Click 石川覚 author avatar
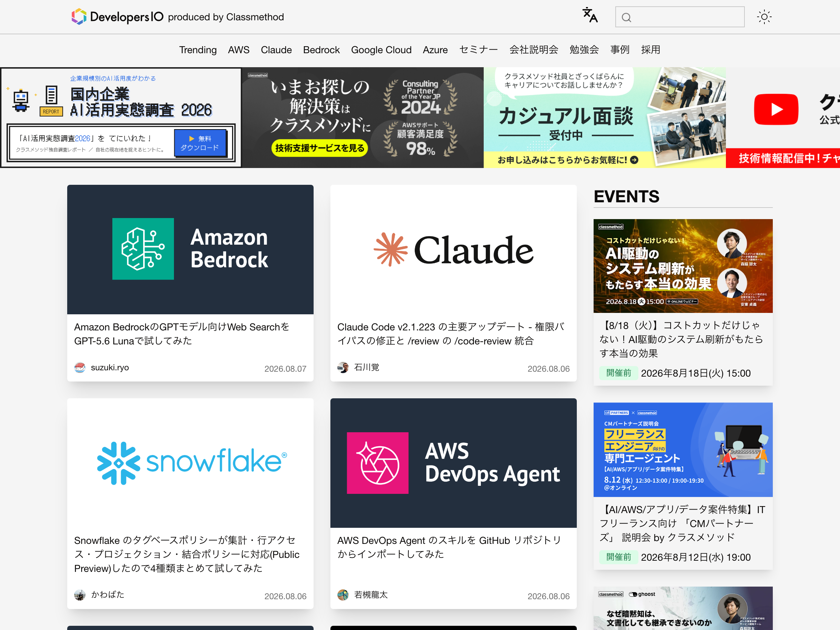 pyautogui.click(x=343, y=367)
